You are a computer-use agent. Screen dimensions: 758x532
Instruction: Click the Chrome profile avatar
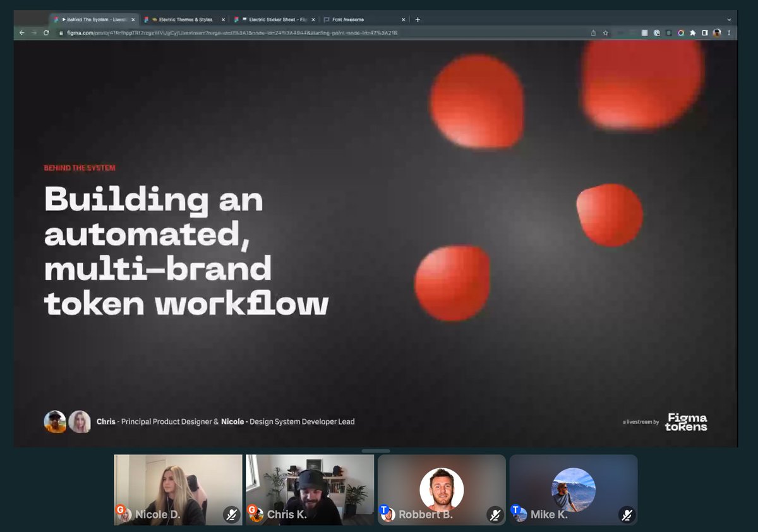717,33
